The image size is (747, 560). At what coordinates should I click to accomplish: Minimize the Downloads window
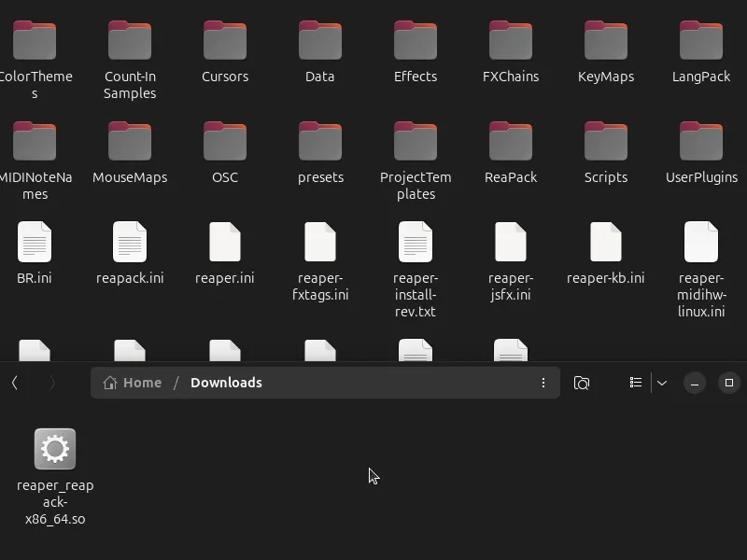(695, 383)
